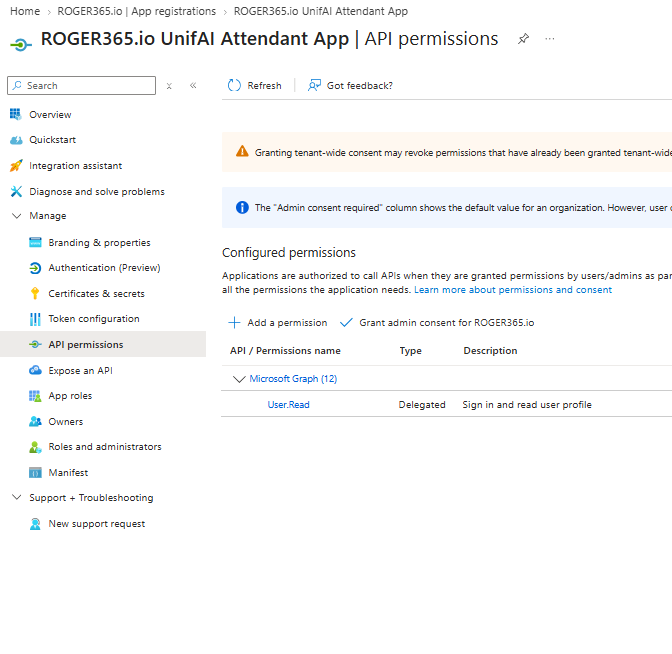The height and width of the screenshot is (654, 672).
Task: Click the Expose an API cloud icon
Action: (x=35, y=370)
